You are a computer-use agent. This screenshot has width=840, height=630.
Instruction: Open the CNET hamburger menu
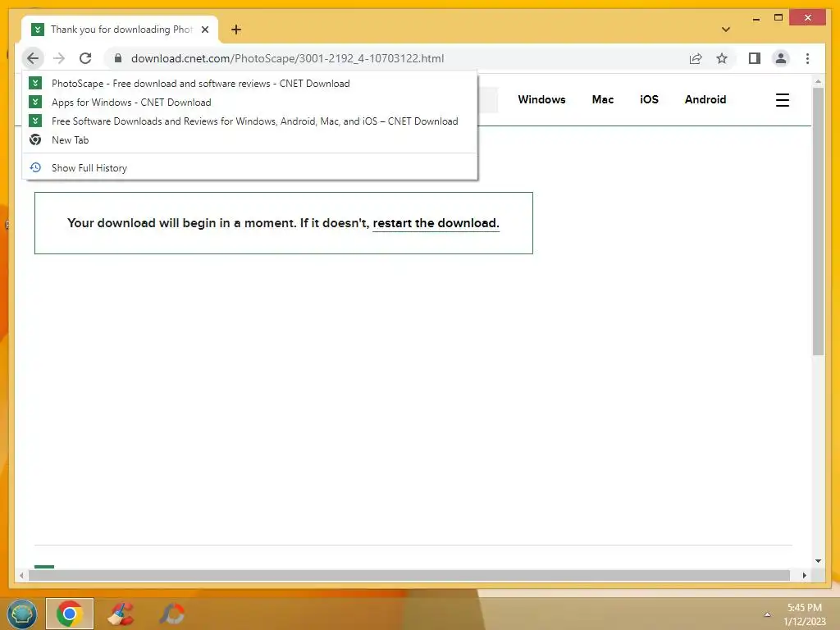(x=782, y=100)
